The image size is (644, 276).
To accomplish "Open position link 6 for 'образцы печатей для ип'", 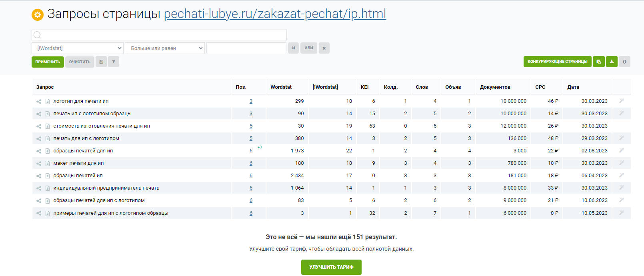I will point(251,151).
